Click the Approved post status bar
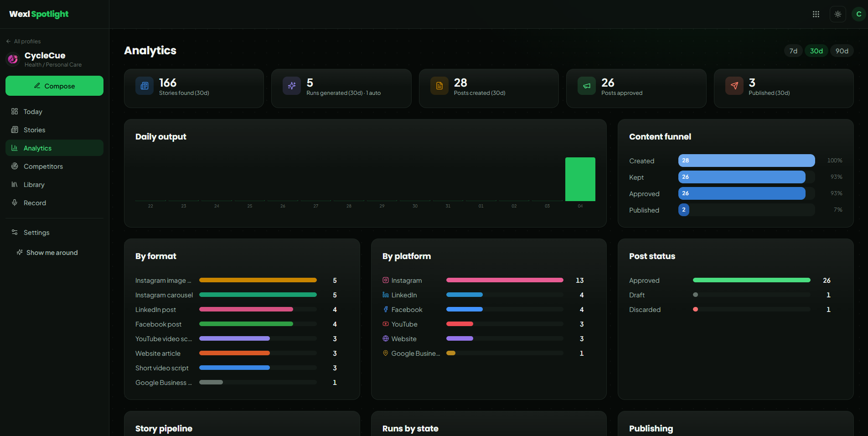Screen dimensions: 868x436 click(x=751, y=280)
